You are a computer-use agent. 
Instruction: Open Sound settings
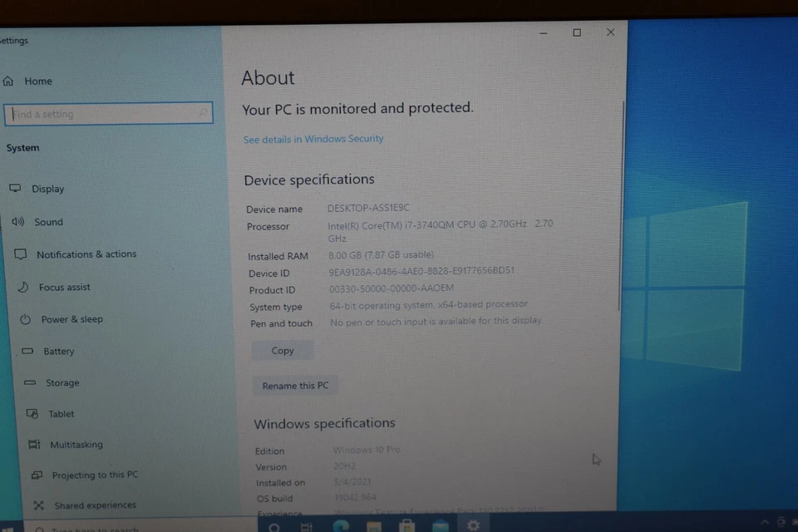(x=47, y=222)
